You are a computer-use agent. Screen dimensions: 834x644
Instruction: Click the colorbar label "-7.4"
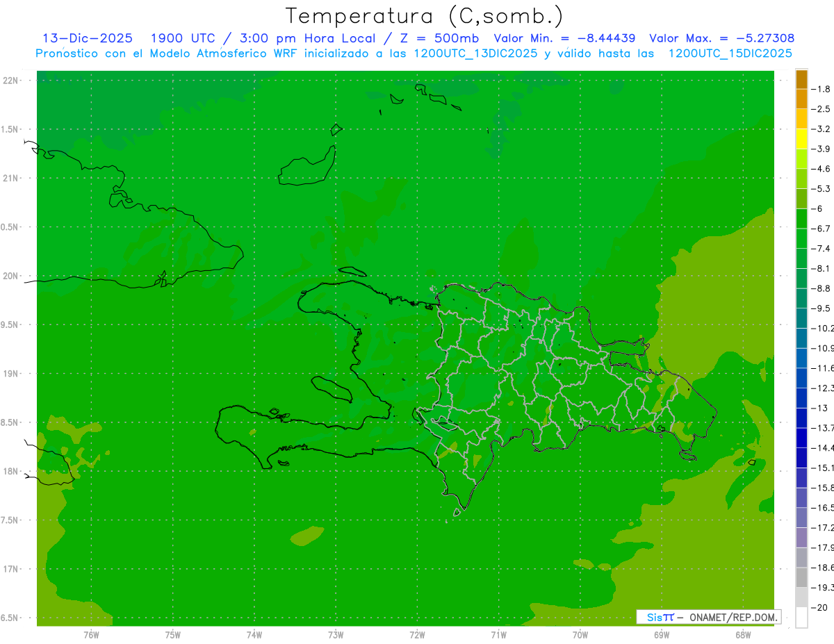coord(821,248)
